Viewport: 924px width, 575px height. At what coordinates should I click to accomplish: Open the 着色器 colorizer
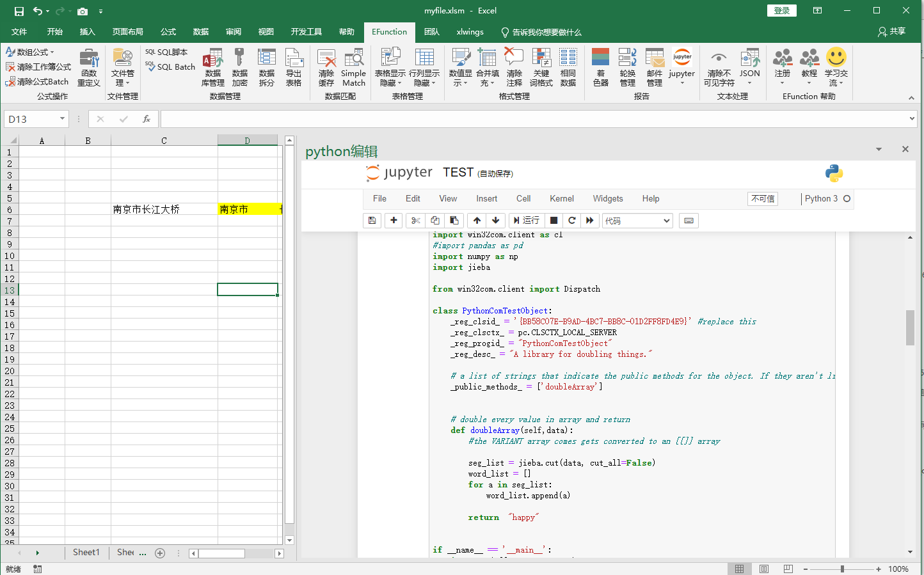[x=600, y=68]
